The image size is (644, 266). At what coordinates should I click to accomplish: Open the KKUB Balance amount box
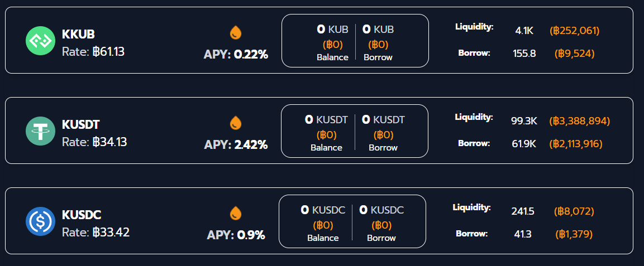(x=332, y=42)
